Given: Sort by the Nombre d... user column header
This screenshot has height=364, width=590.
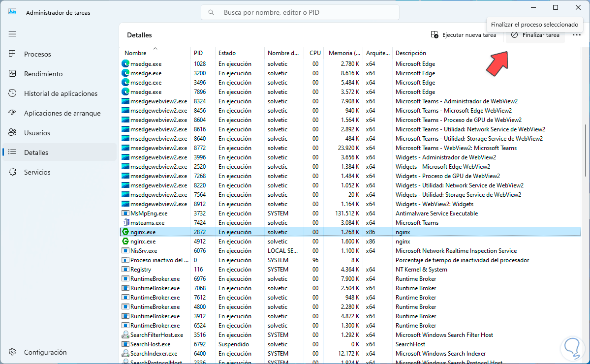Looking at the screenshot, I should [283, 53].
